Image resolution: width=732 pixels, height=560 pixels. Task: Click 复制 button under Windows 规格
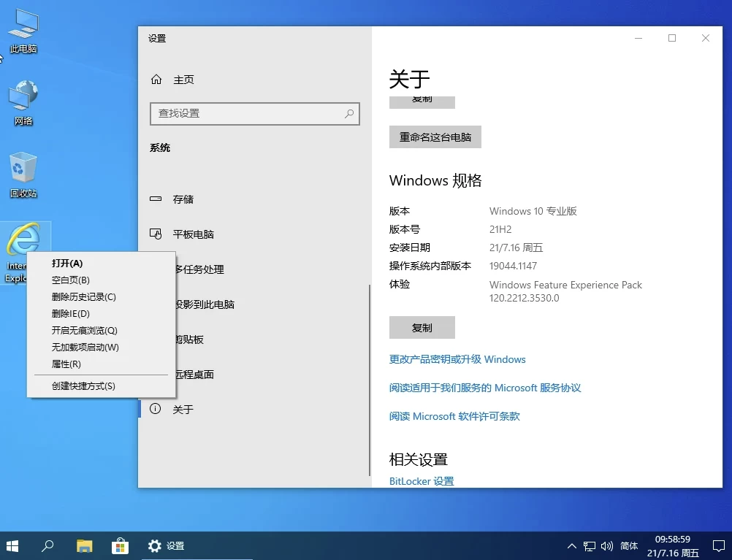pos(422,328)
